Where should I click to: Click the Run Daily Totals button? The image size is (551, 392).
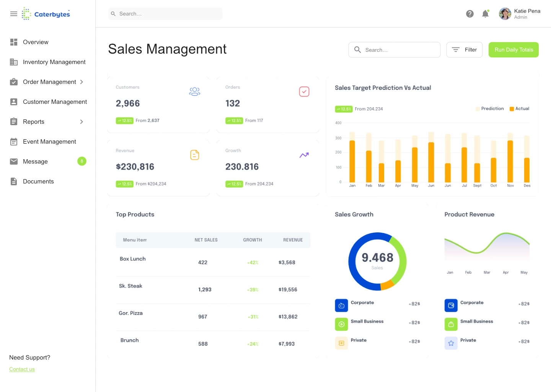[x=514, y=50]
